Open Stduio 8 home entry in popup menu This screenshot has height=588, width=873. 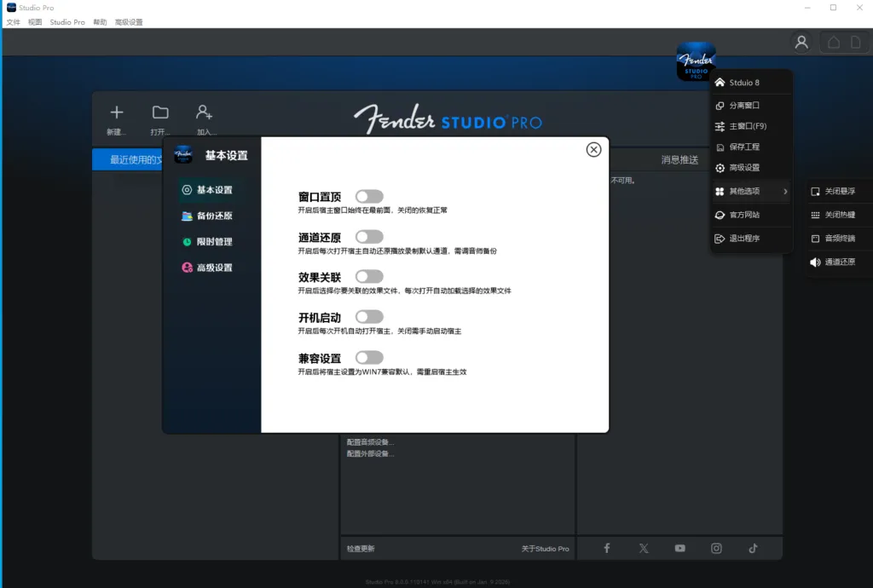point(752,83)
